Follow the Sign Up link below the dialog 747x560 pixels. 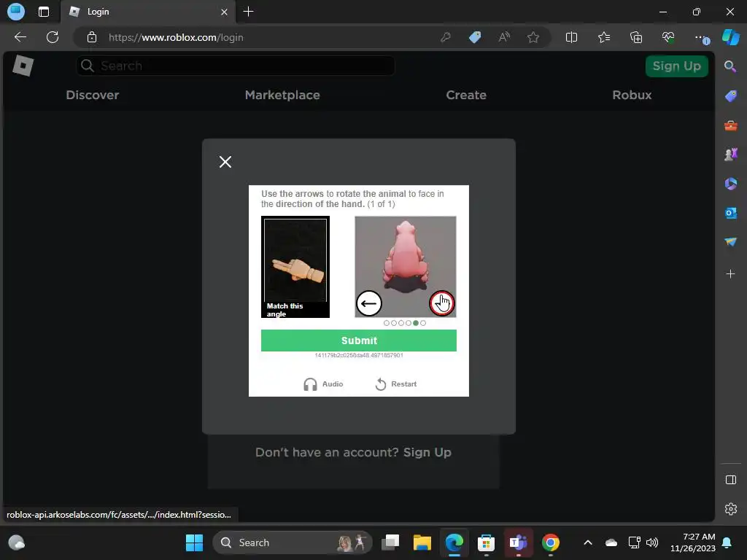(427, 452)
